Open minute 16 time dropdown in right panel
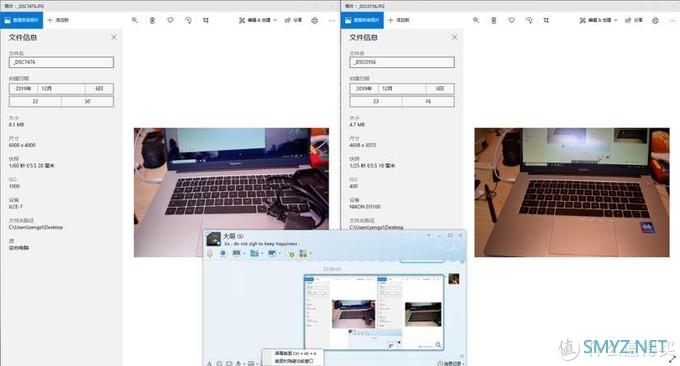Image resolution: width=680 pixels, height=366 pixels. (x=428, y=101)
